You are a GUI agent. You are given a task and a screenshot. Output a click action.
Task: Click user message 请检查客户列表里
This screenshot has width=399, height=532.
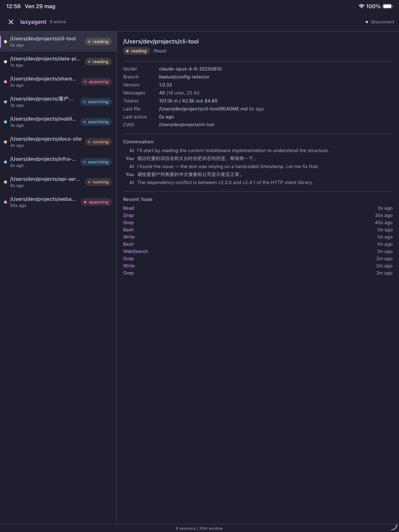coord(190,174)
